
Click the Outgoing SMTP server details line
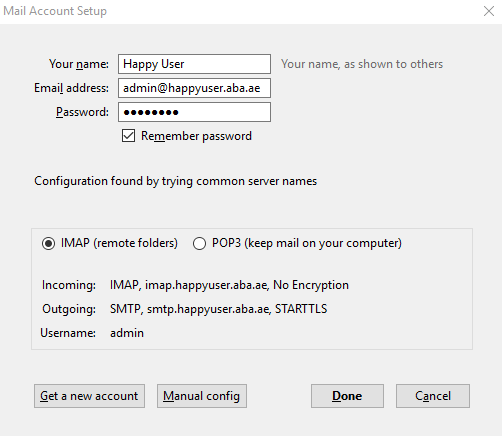[185, 309]
